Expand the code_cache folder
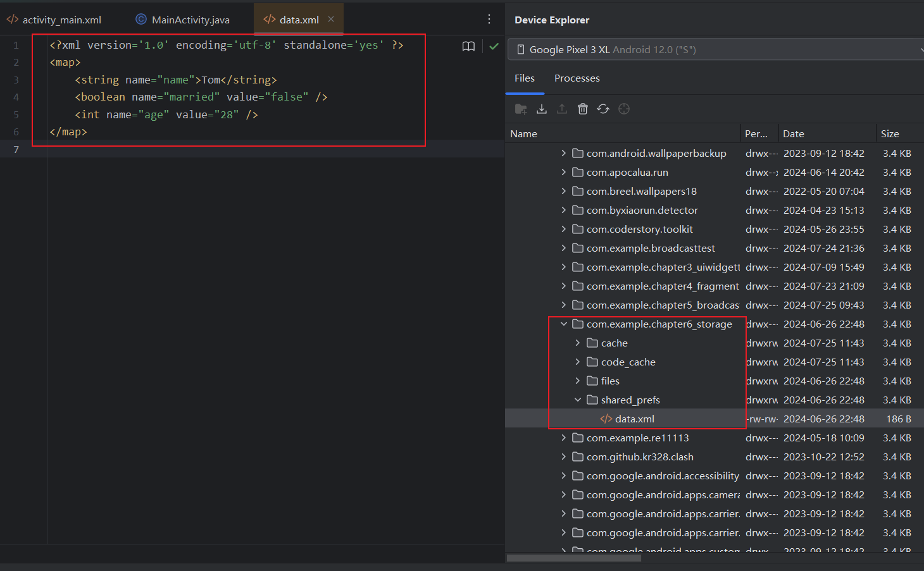The height and width of the screenshot is (571, 924). [577, 362]
